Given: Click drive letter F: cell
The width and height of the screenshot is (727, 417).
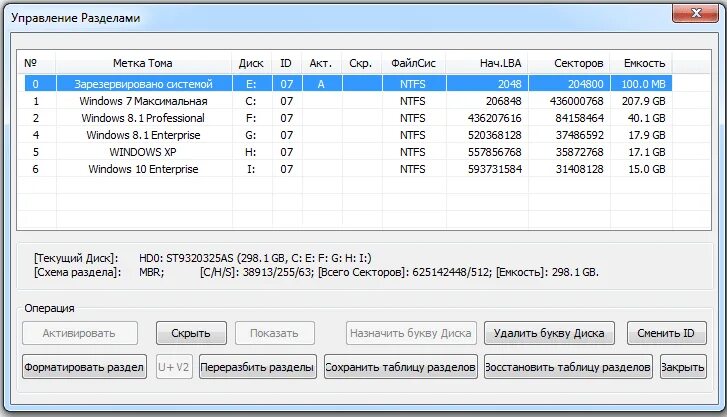Looking at the screenshot, I should tap(251, 118).
